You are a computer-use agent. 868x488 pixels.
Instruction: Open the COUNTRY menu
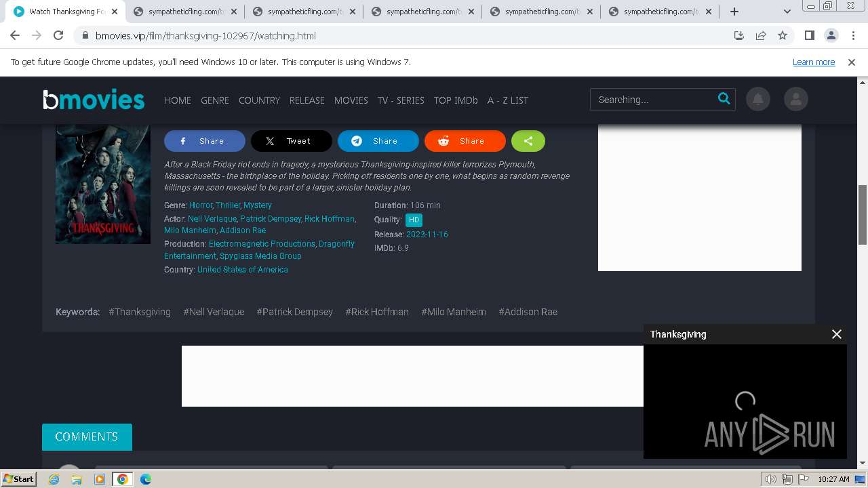click(259, 100)
